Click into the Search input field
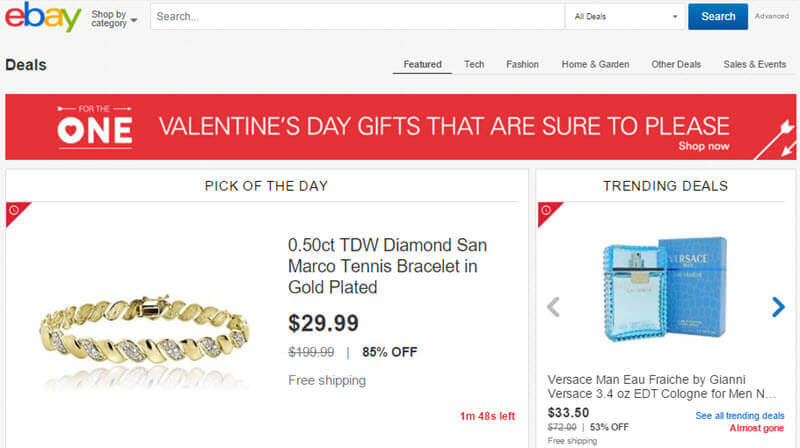 [x=357, y=17]
